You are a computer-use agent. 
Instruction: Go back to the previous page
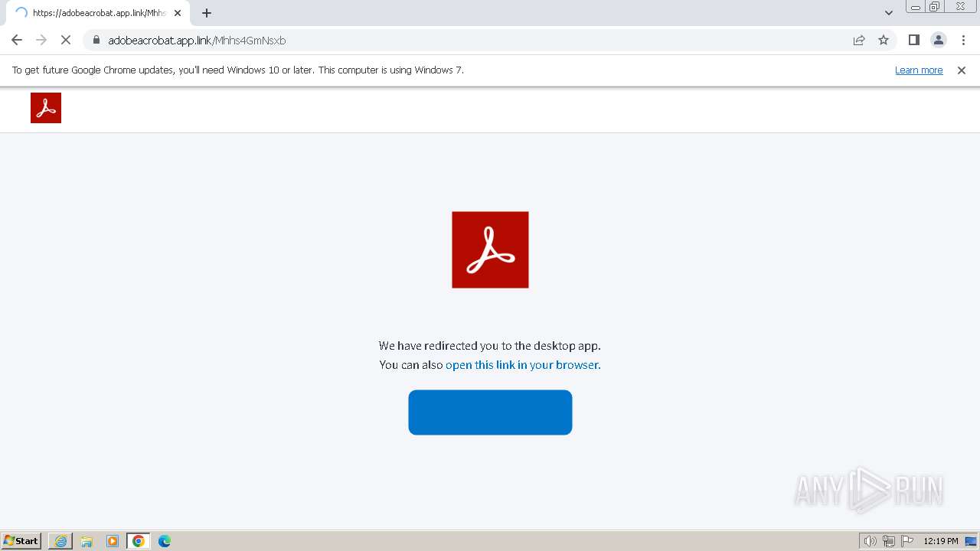click(x=17, y=40)
